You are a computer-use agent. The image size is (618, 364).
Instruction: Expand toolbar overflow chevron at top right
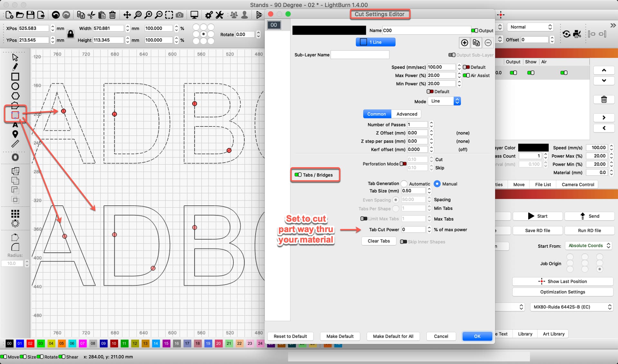pos(613,25)
